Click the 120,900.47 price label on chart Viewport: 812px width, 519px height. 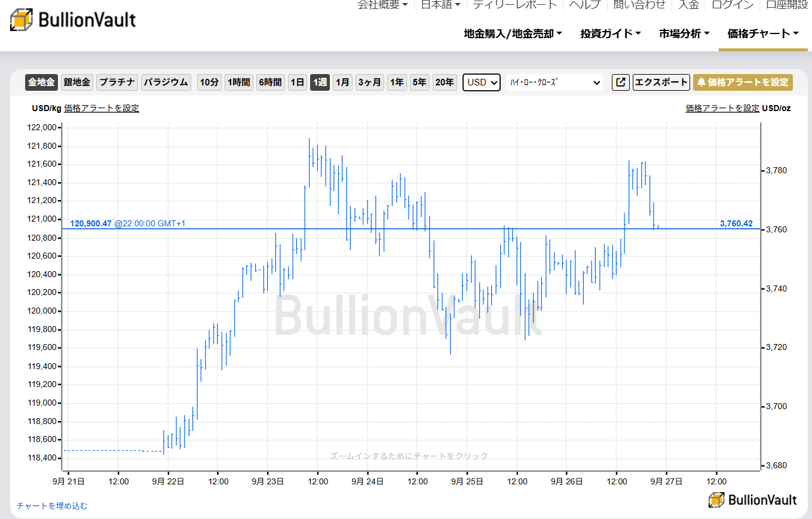pos(91,223)
